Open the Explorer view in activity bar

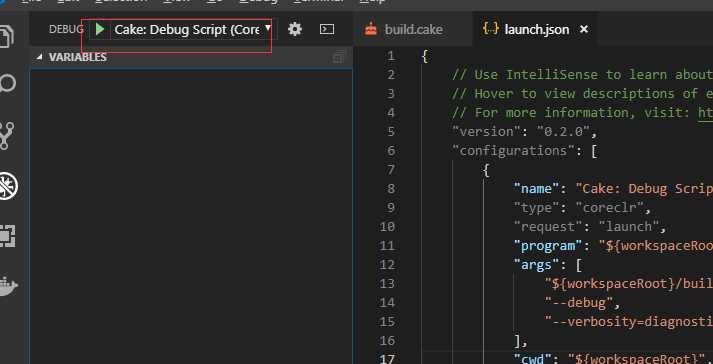tap(6, 36)
